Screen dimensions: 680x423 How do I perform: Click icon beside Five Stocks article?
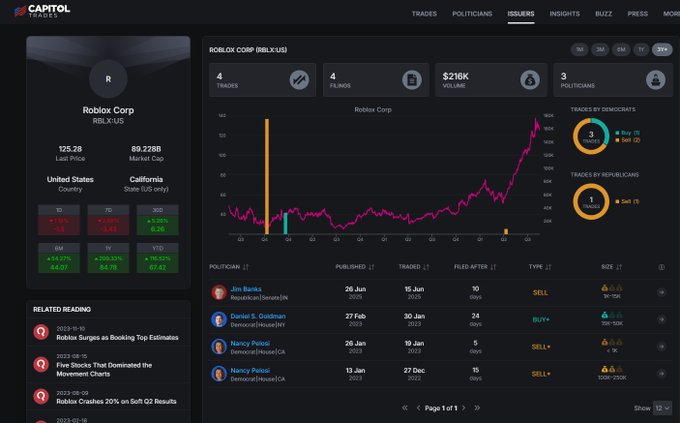41,364
